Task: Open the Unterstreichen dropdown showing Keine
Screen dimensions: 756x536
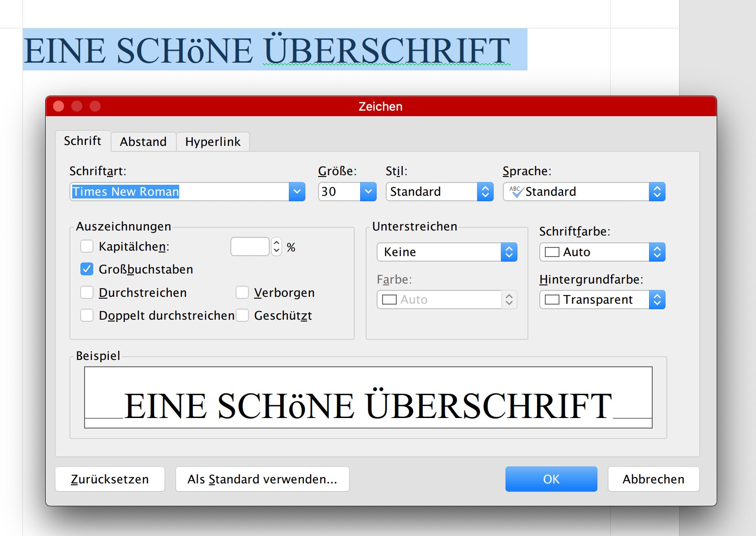Action: click(x=509, y=252)
